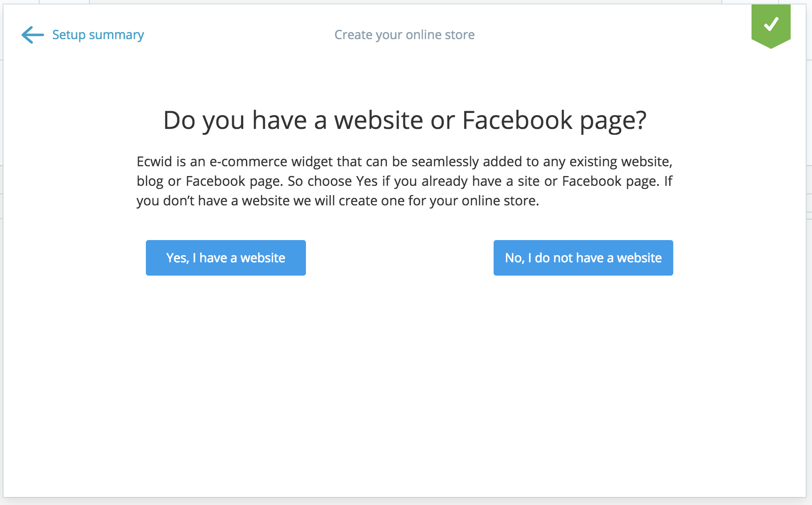
Task: Click the arrow beside Setup summary
Action: [32, 35]
